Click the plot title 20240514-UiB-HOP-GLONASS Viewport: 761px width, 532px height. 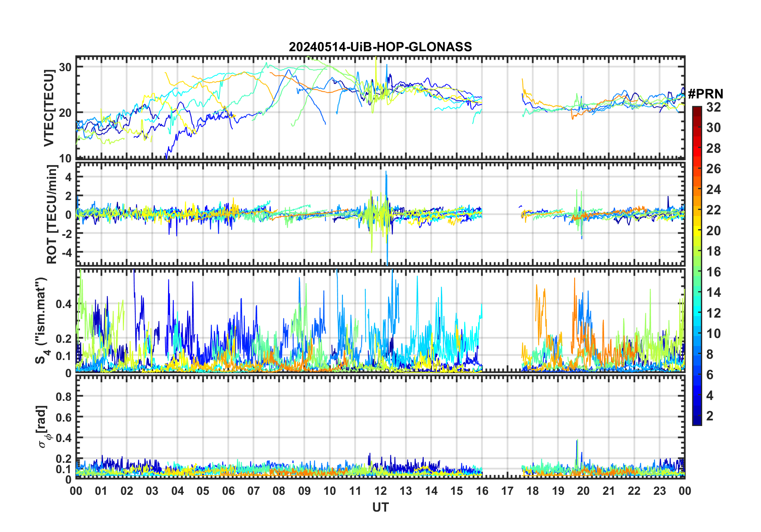380,47
